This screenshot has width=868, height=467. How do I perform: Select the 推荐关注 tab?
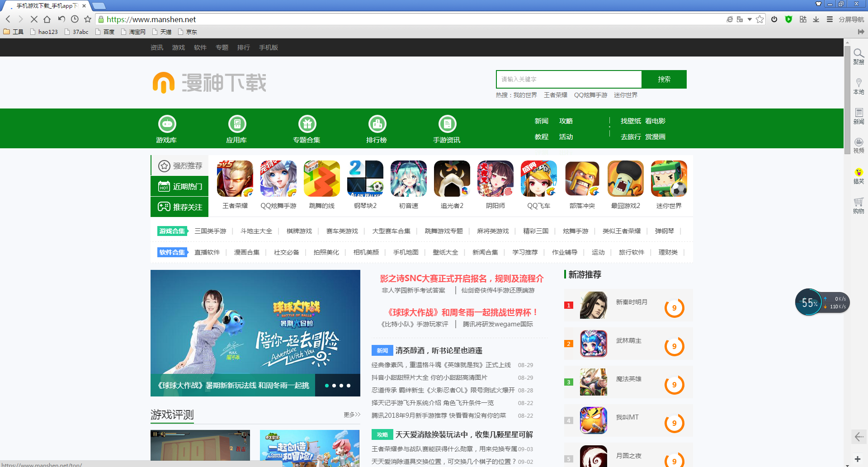pyautogui.click(x=179, y=207)
